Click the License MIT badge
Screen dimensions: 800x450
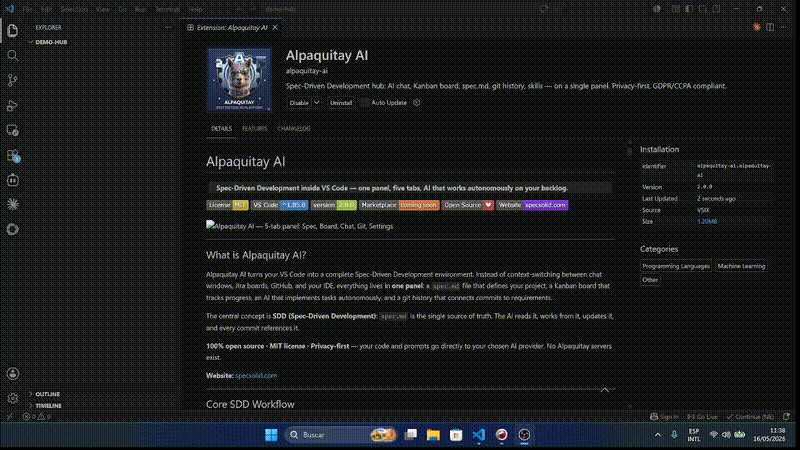click(227, 205)
